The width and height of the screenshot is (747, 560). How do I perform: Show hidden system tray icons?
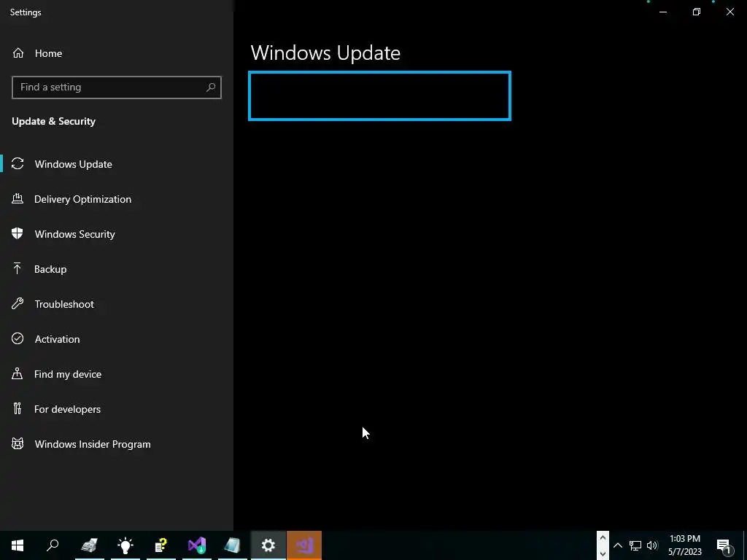[x=618, y=545]
